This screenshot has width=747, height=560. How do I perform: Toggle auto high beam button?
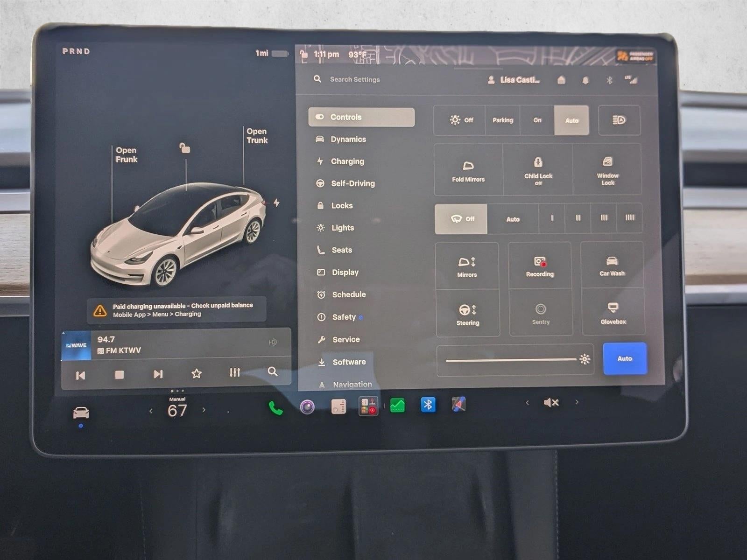pyautogui.click(x=619, y=120)
